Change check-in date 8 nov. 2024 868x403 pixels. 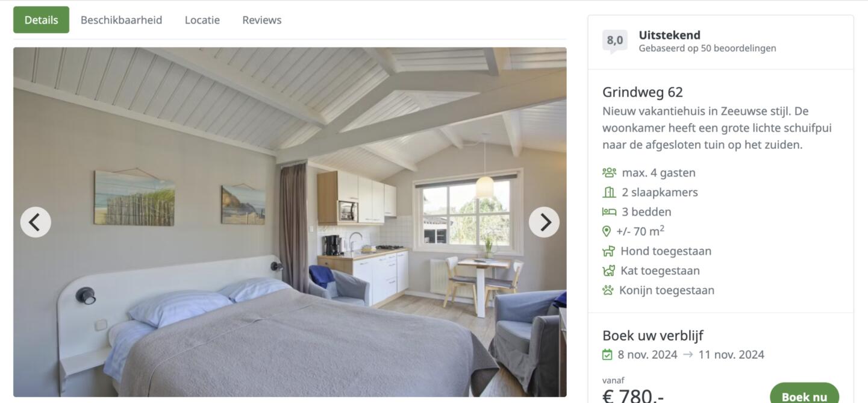point(648,355)
